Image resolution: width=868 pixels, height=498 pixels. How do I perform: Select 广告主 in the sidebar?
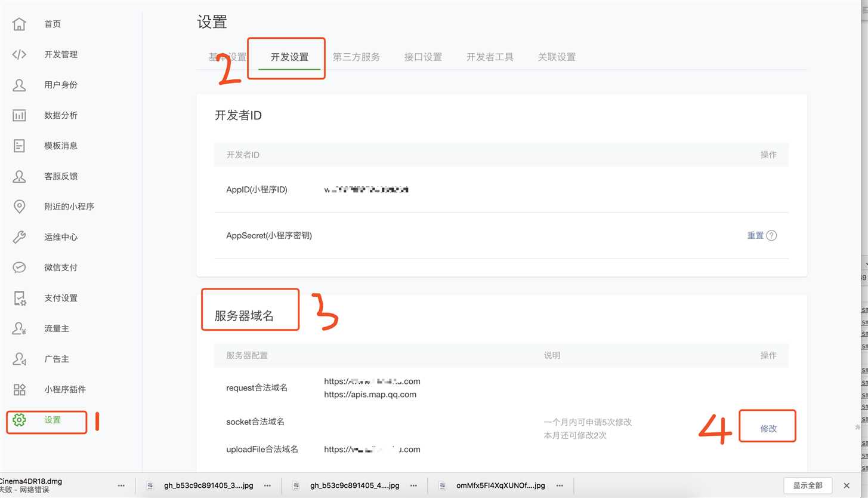tap(57, 359)
